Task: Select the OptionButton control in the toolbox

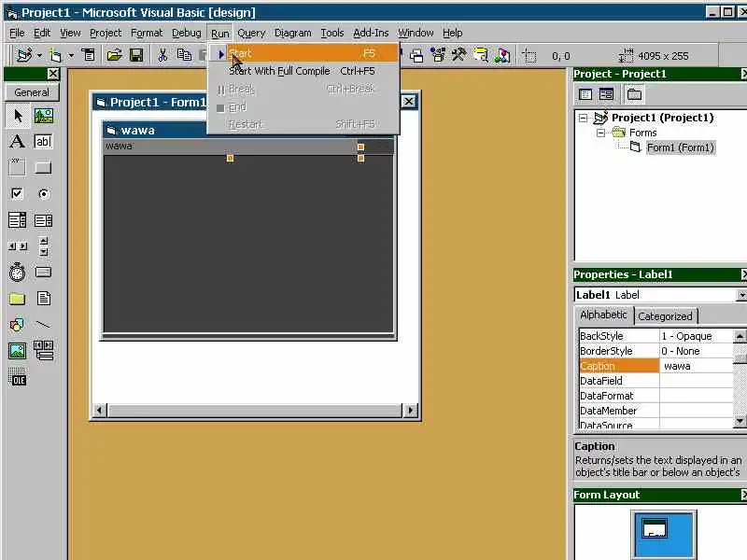Action: click(x=43, y=194)
